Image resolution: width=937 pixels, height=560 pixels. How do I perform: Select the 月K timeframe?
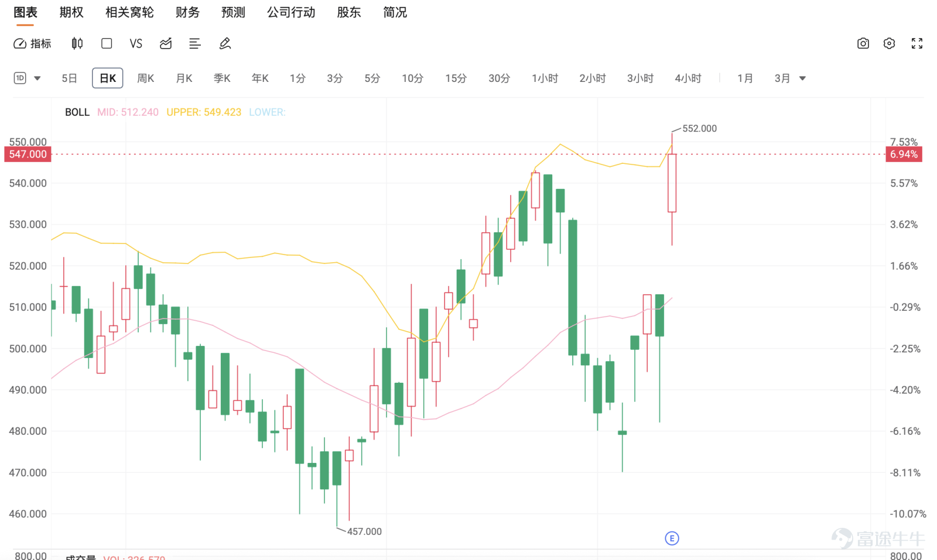[184, 78]
